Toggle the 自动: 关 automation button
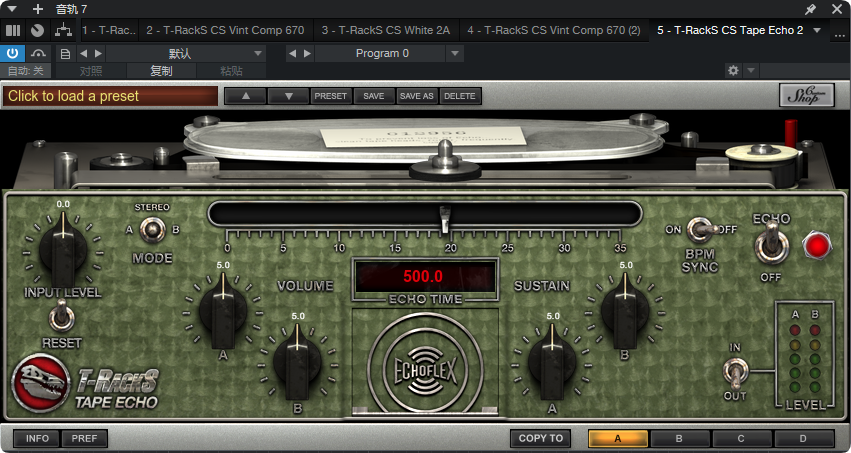The image size is (851, 453). tap(26, 71)
